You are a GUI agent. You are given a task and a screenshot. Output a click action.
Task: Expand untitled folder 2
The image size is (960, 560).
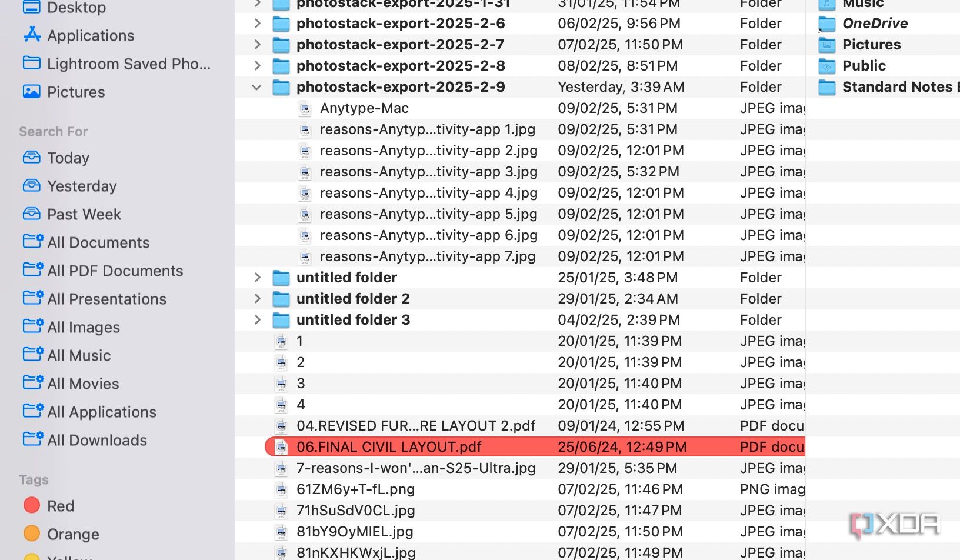point(256,298)
